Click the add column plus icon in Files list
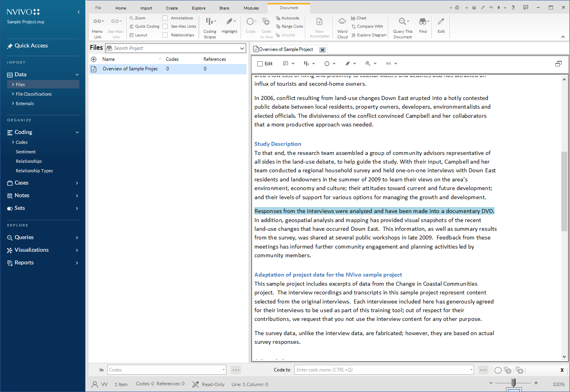Screen dimensions: 570x392 pos(94,59)
